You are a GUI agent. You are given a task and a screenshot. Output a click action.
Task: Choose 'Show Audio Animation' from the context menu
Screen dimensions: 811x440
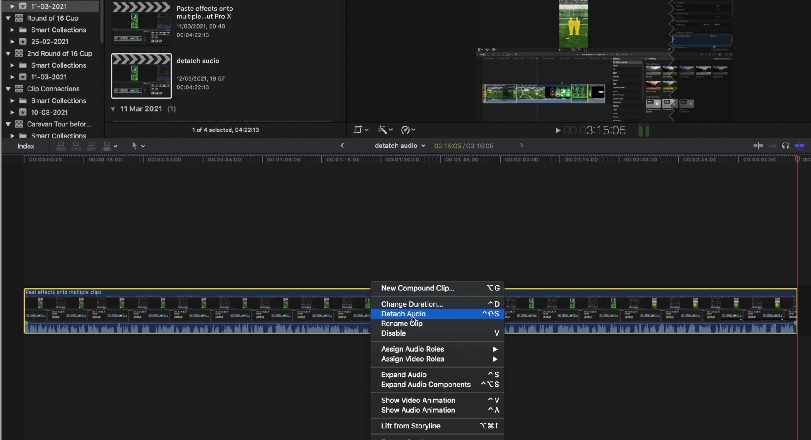438,410
